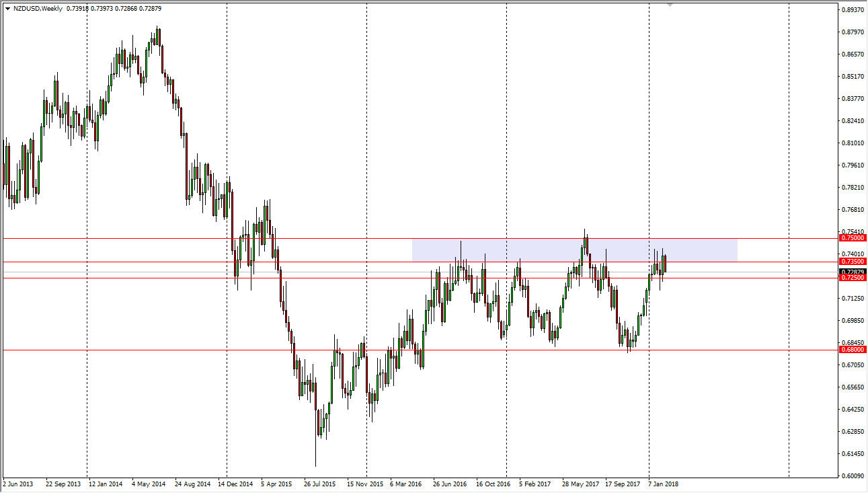868x493 pixels.
Task: Select the red 0.72500 price label
Action: (853, 278)
